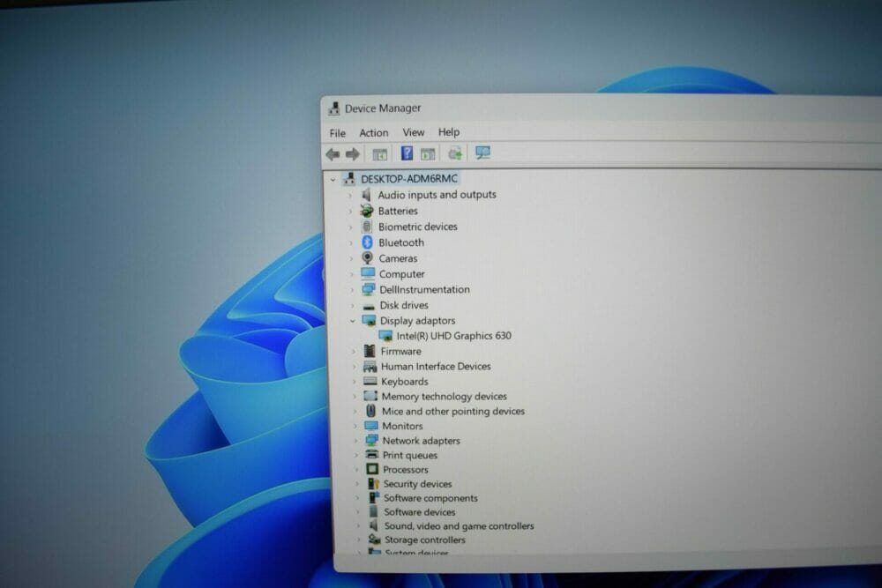The image size is (882, 588).
Task: Click Sound, video and game controllers icon
Action: click(x=373, y=525)
